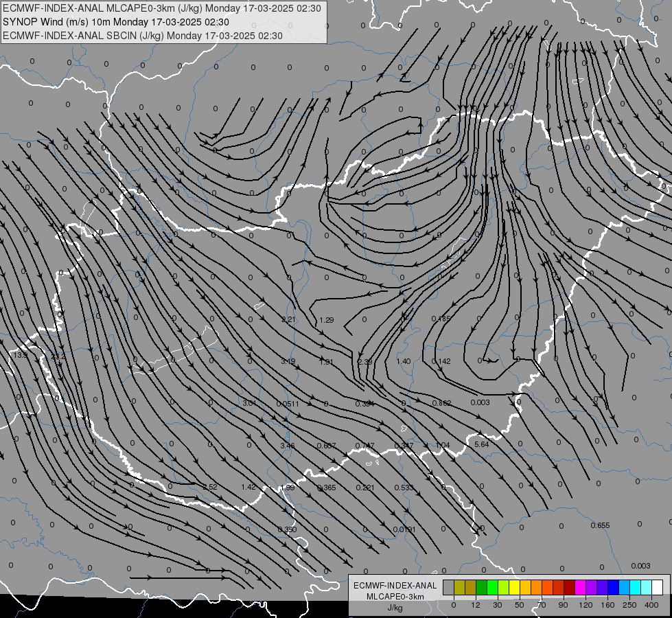Screen dimensions: 672x618
Task: Click the map value 3.19
Action: point(288,362)
